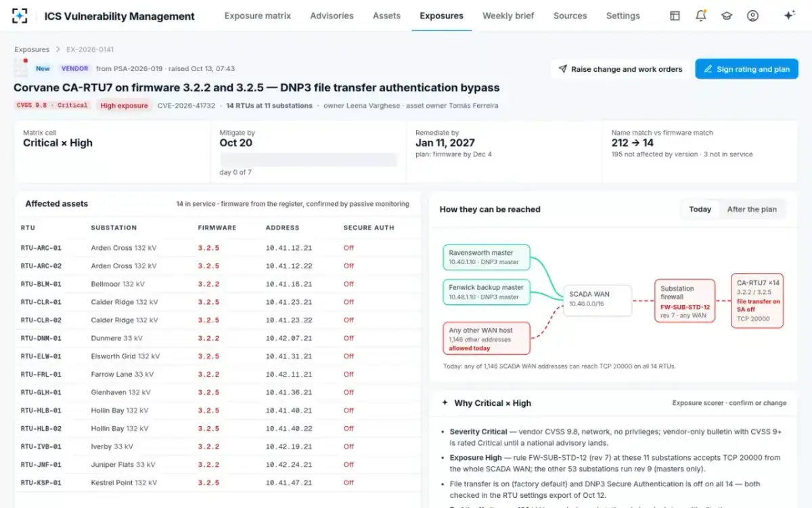Click the Any other WAN host node
812x508 pixels.
(x=487, y=339)
